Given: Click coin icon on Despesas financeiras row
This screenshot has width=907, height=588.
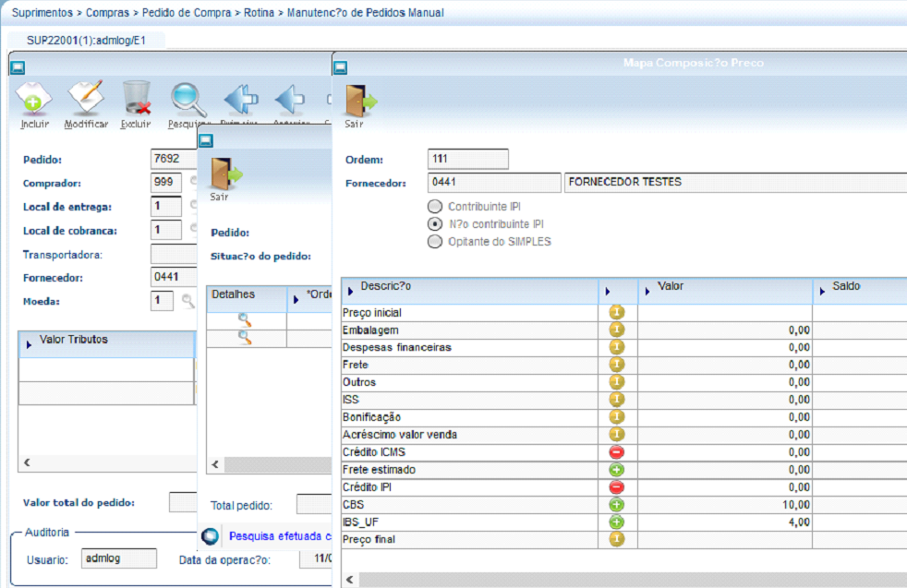Looking at the screenshot, I should click(x=617, y=347).
